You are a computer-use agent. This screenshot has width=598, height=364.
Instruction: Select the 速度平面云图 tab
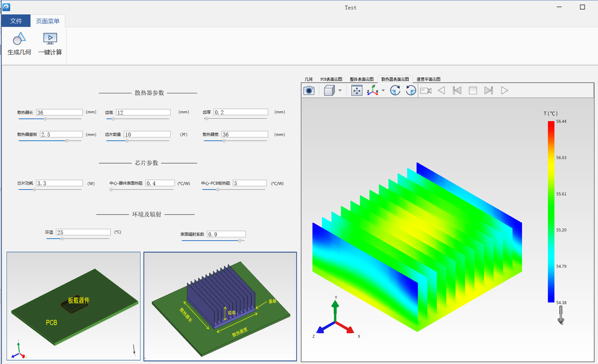(x=428, y=79)
